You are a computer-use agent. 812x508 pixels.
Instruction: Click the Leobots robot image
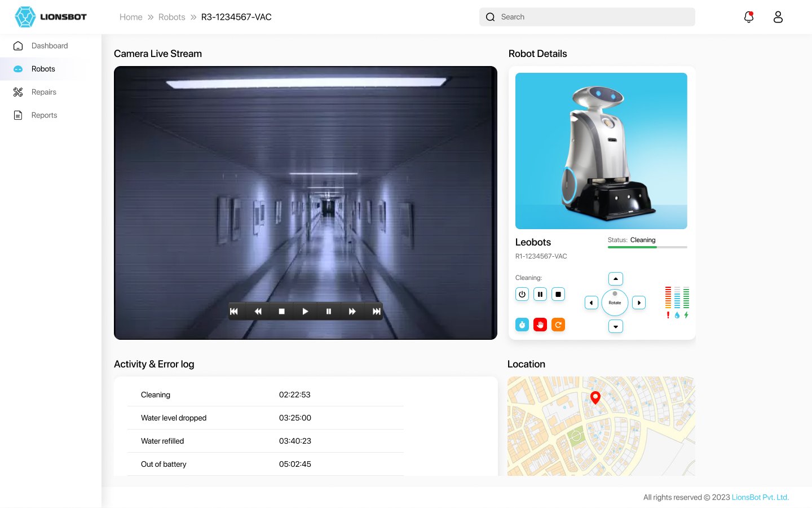601,151
